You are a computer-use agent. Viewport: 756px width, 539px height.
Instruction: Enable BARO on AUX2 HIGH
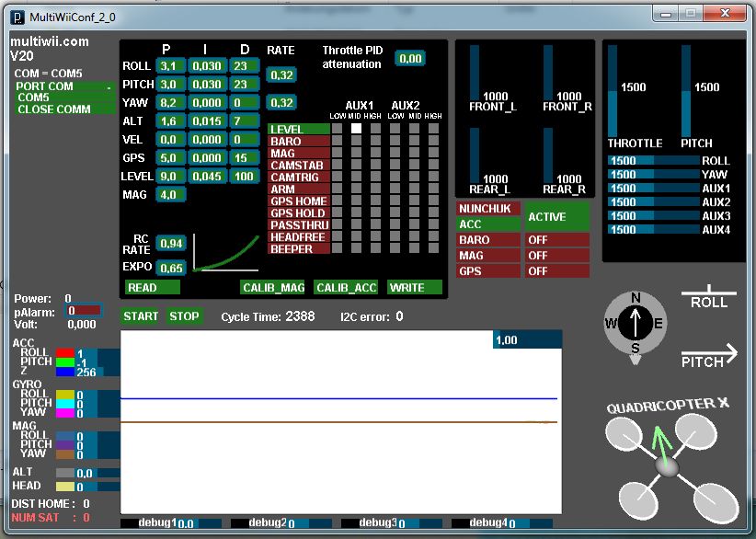[432, 141]
